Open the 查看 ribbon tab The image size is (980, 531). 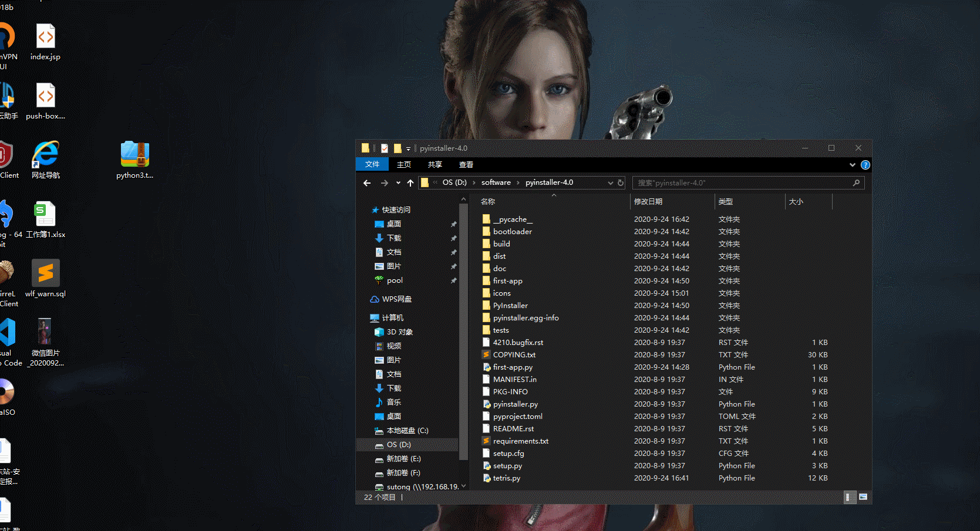click(x=466, y=165)
